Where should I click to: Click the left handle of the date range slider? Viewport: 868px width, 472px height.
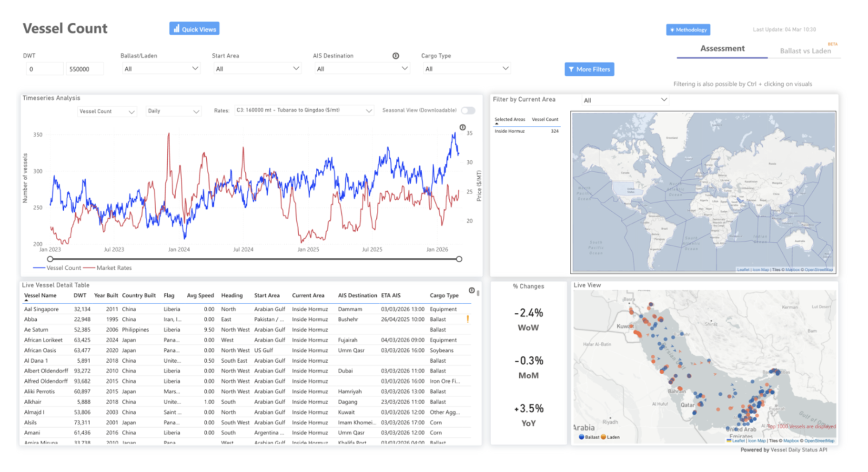point(50,259)
